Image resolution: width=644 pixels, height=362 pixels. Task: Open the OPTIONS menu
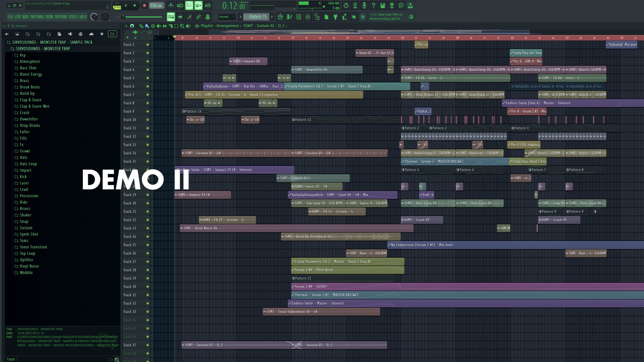61,17
